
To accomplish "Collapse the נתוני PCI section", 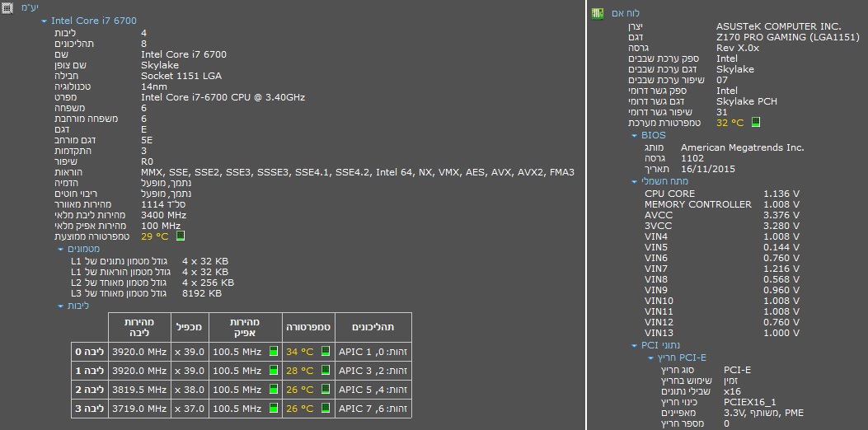I will (635, 346).
